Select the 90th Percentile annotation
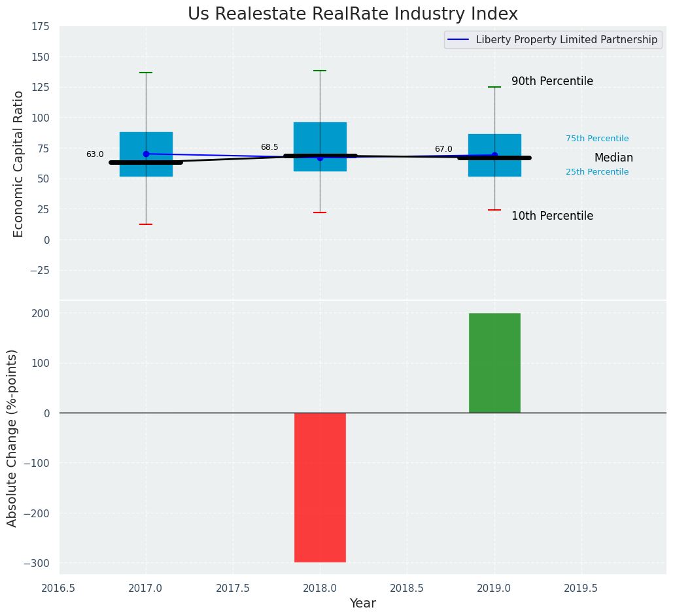 pos(552,82)
